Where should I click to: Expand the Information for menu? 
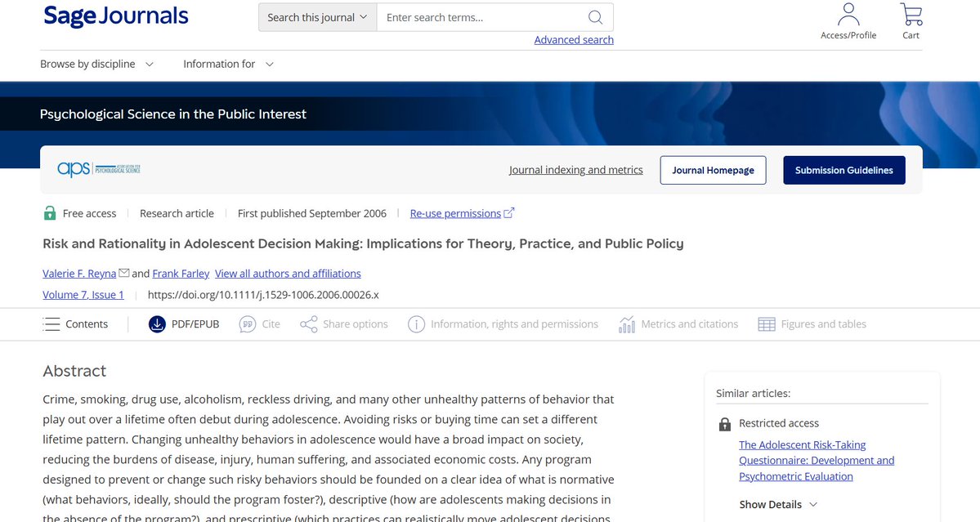pos(228,64)
